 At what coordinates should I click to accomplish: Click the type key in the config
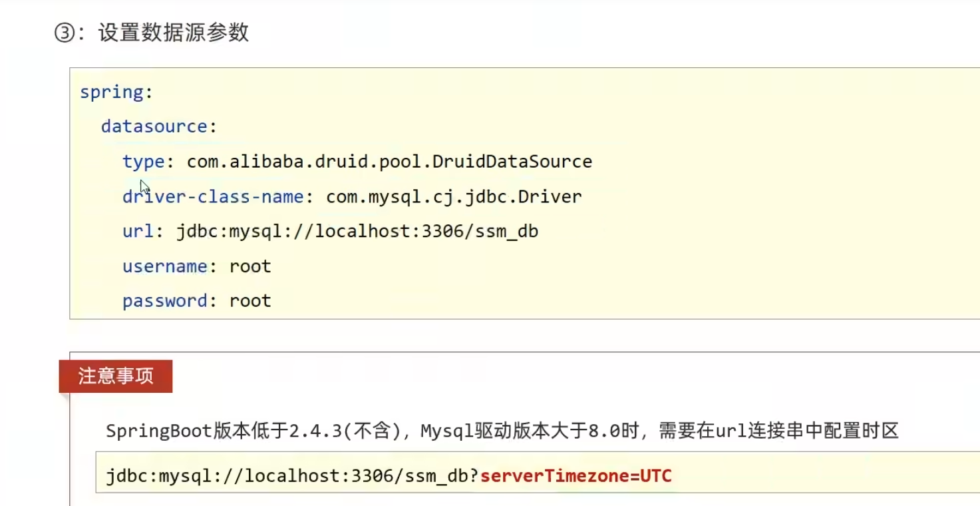tap(143, 162)
